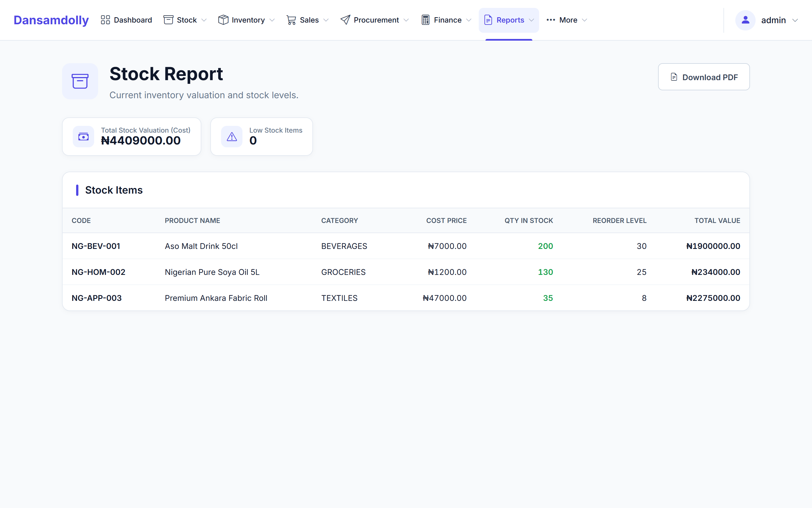This screenshot has width=812, height=508.
Task: Open the Sales menu label
Action: click(309, 20)
